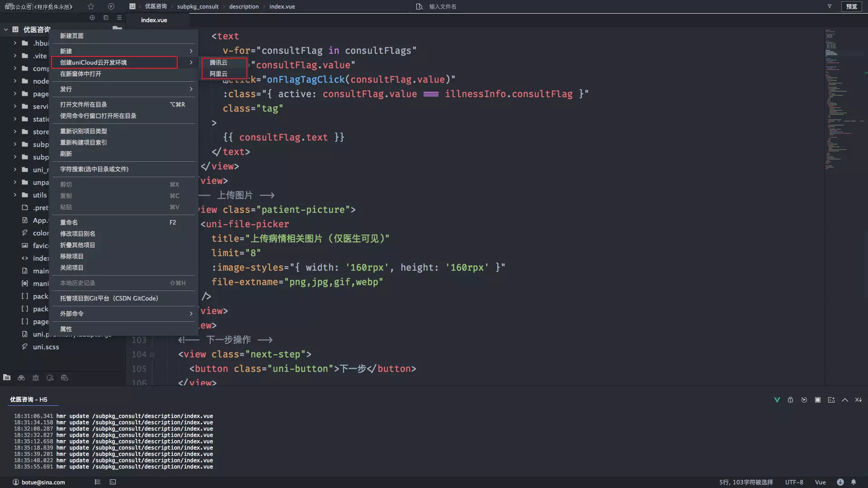Fold the code block at line 104

pos(152,355)
